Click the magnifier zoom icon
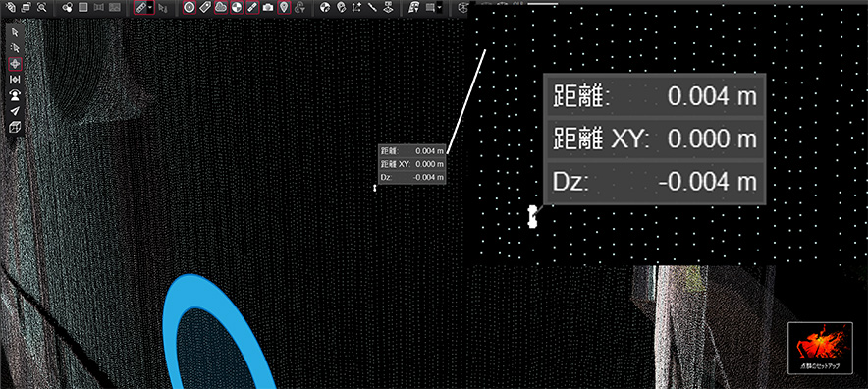The width and height of the screenshot is (868, 389). point(41,8)
